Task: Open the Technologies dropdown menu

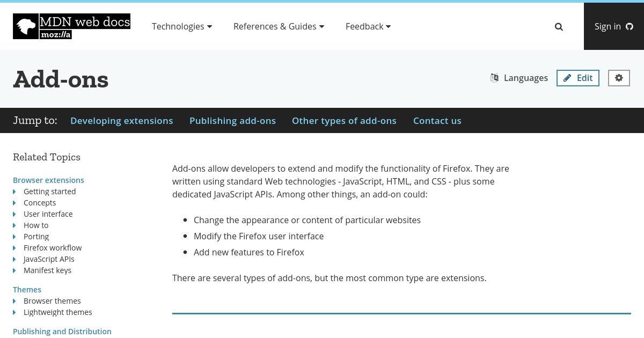Action: (x=182, y=26)
